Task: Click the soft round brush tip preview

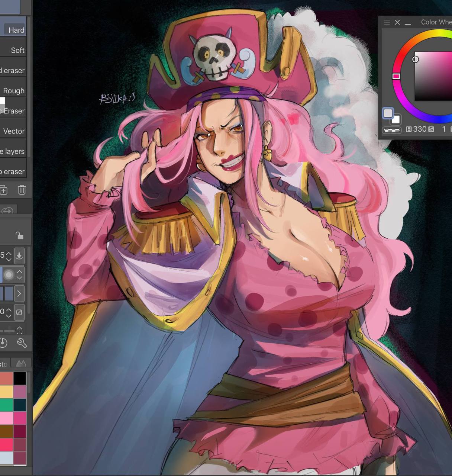Action: coord(9,275)
